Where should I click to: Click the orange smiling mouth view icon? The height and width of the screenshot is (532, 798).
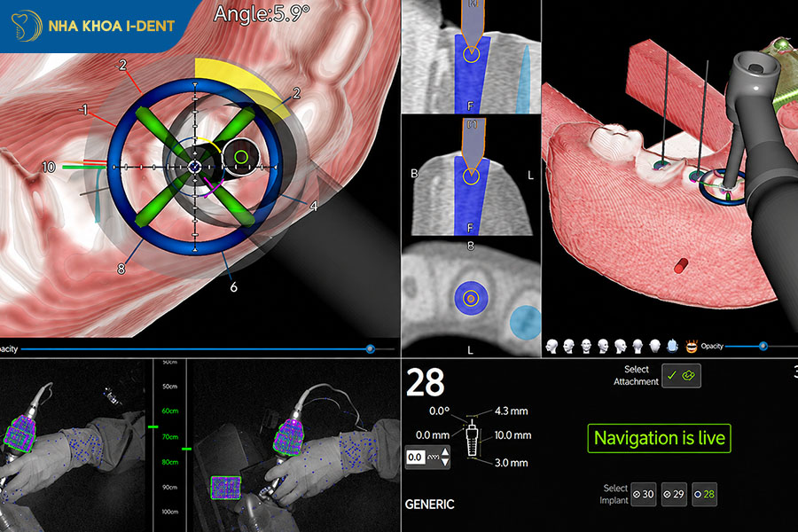(x=691, y=347)
